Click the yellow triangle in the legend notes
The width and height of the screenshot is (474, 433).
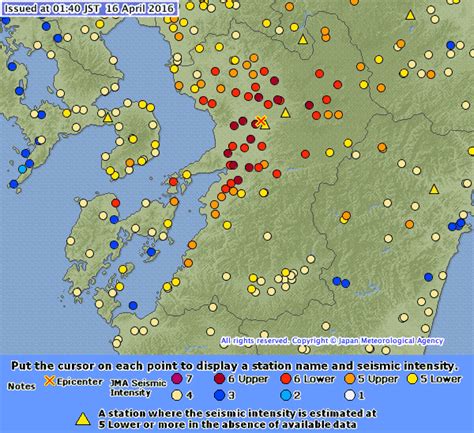tap(83, 419)
